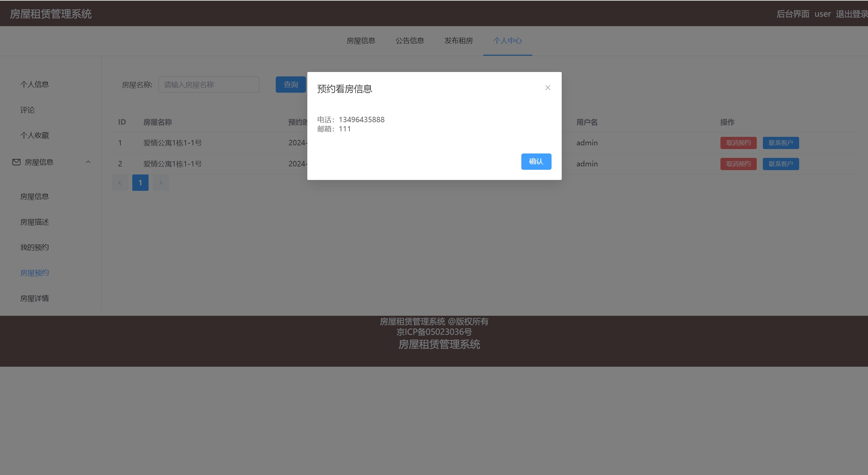This screenshot has width=868, height=475.
Task: Close the 预约看房信息 dialog with X icon
Action: click(547, 88)
